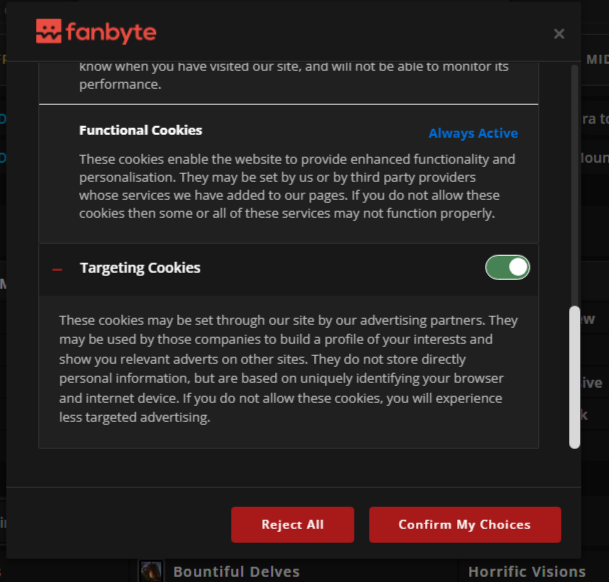The height and width of the screenshot is (582, 609).
Task: Click the scrollbar track above the thumb
Action: coord(574,180)
